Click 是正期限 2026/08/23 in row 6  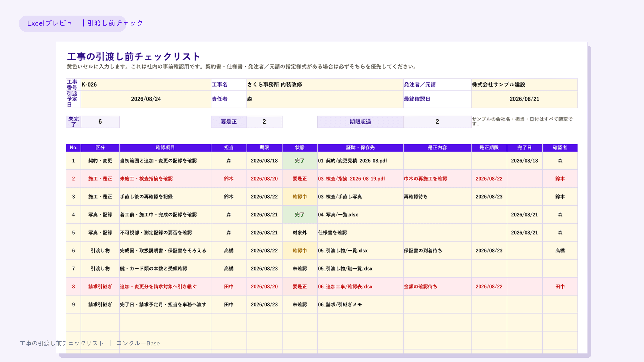[489, 251]
